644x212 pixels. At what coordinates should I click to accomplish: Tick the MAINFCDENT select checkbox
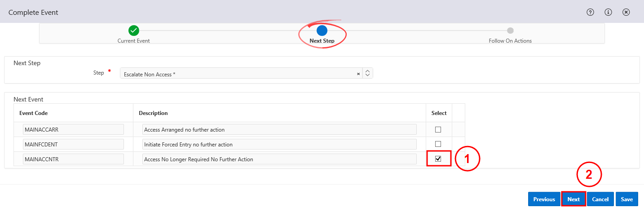438,144
